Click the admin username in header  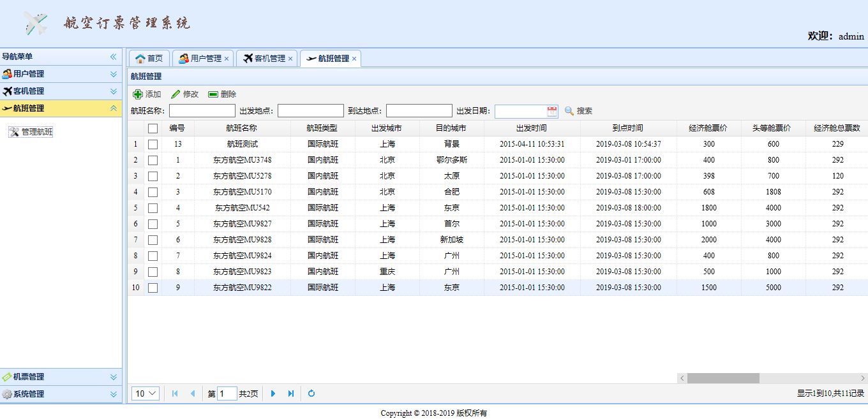tap(851, 36)
